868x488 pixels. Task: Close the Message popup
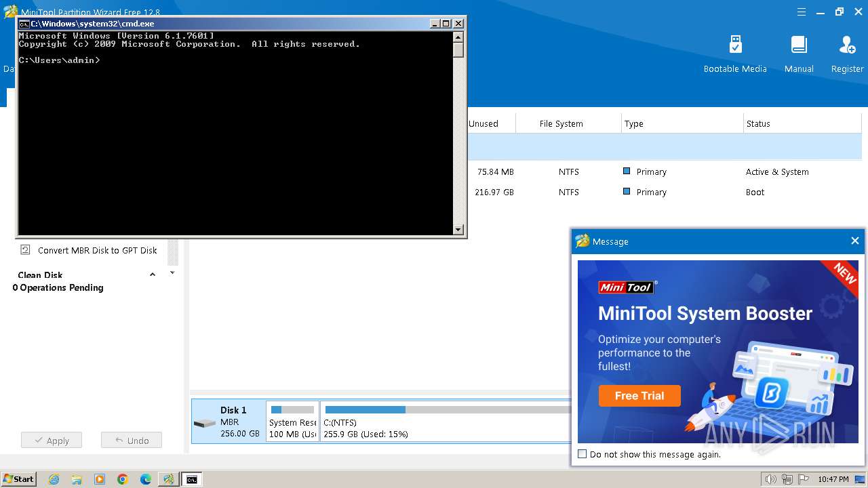pos(855,241)
